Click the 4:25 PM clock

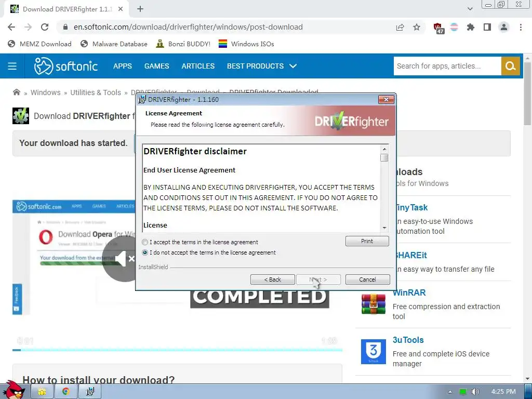coord(503,392)
